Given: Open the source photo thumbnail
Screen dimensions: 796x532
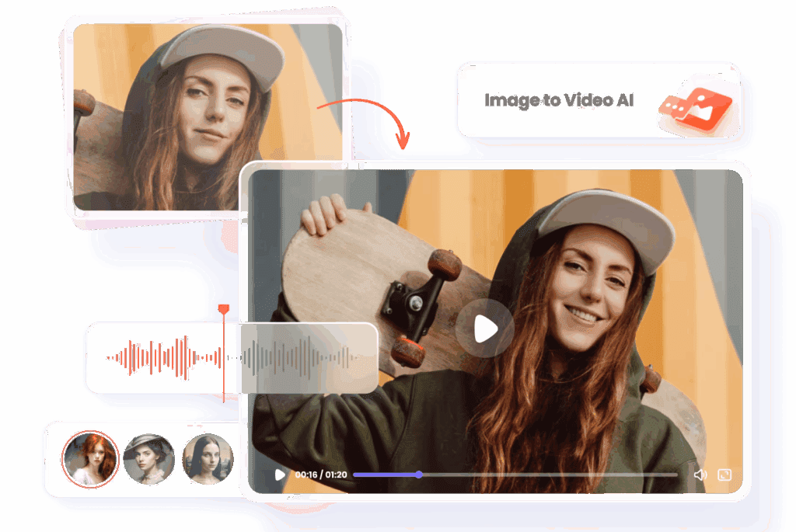Looking at the screenshot, I should [207, 116].
